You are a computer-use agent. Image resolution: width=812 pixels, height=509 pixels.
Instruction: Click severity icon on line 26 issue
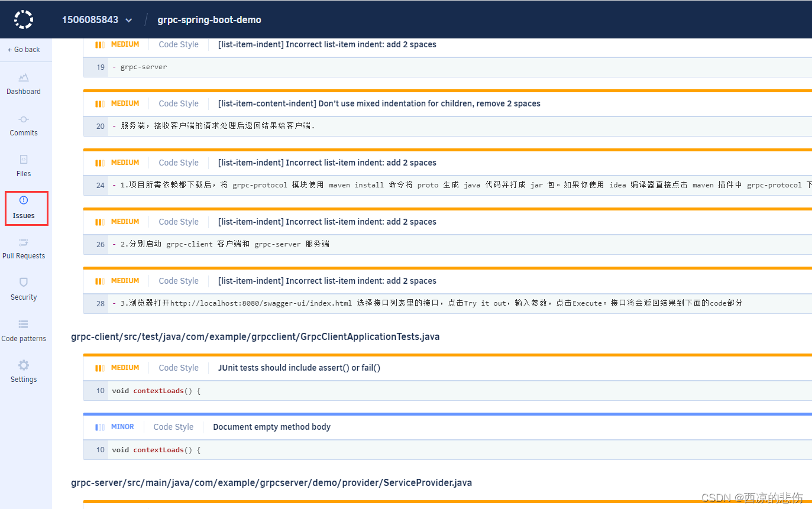click(100, 222)
